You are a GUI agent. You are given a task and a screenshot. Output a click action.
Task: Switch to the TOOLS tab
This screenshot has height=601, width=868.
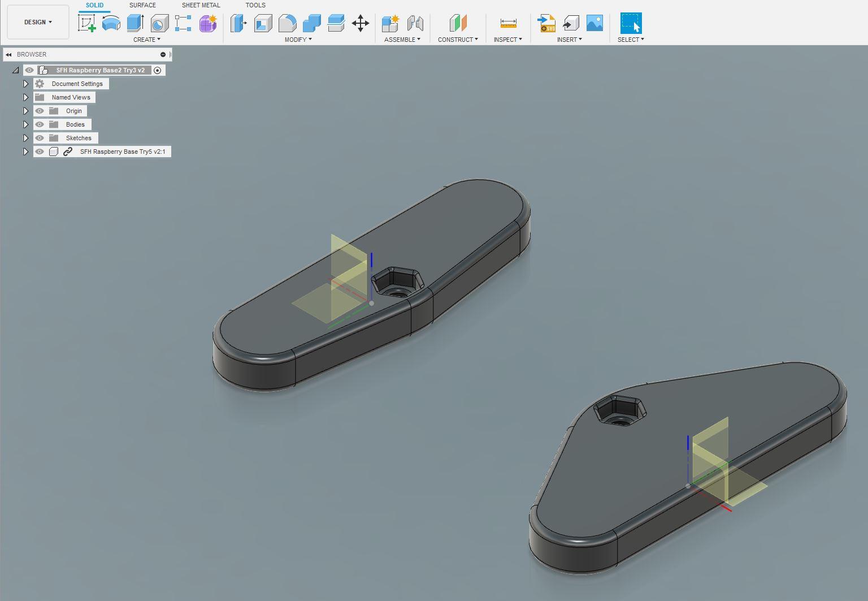255,5
